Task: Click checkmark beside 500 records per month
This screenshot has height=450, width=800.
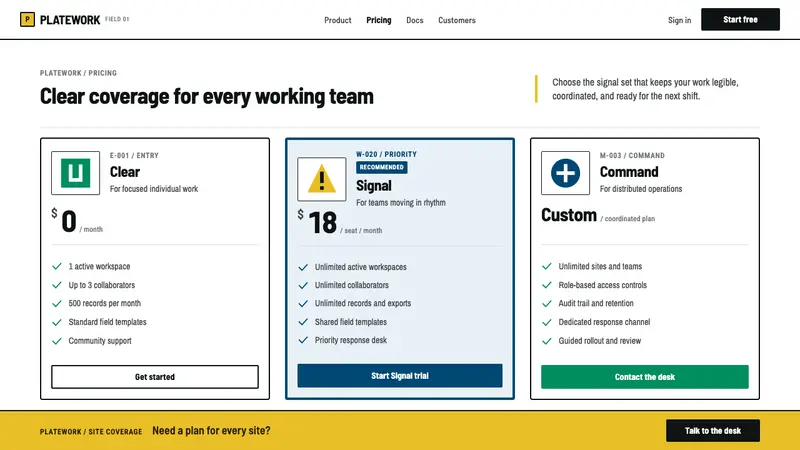Action: click(57, 304)
